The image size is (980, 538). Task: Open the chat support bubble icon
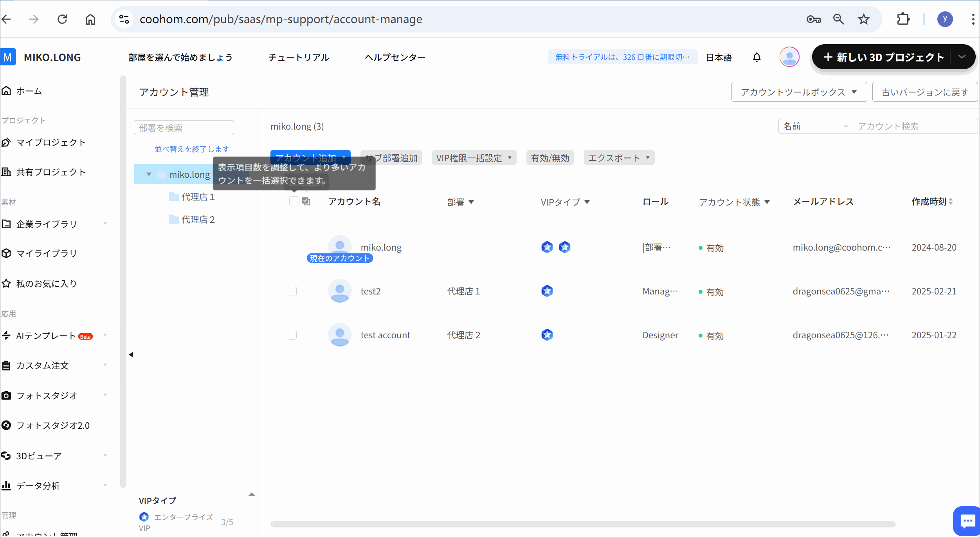pyautogui.click(x=967, y=521)
